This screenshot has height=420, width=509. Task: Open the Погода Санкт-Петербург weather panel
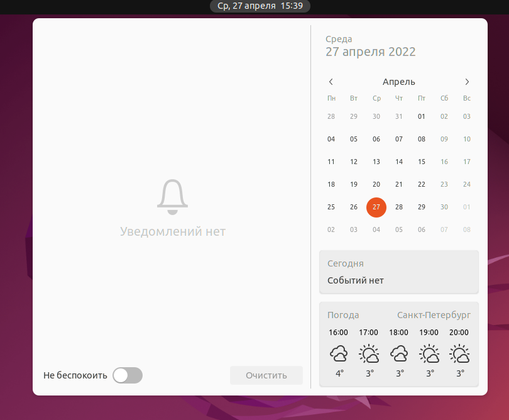pos(399,315)
